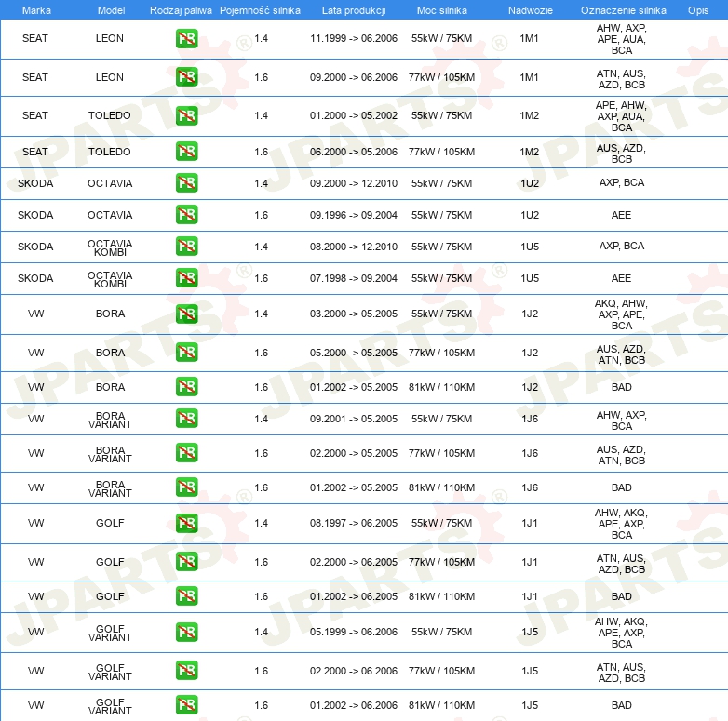
Task: Click the Nadwozie column header
Action: [531, 10]
